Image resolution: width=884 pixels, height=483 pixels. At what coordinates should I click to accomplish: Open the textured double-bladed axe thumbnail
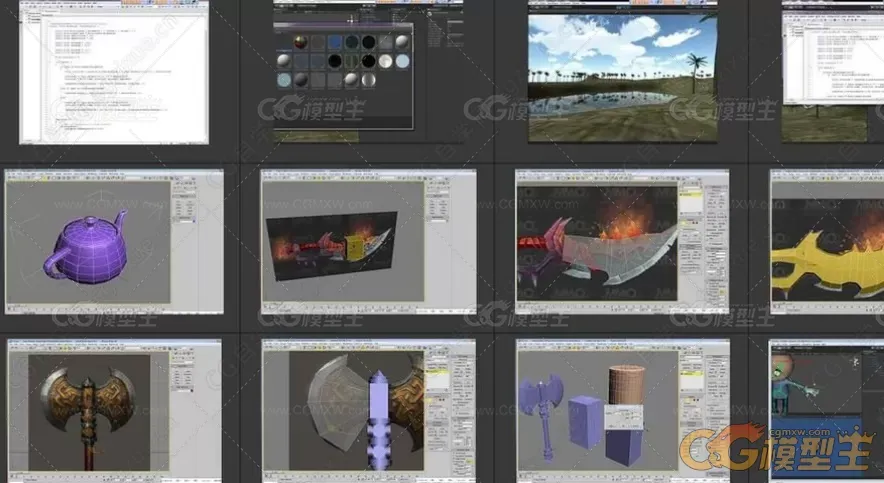[x=114, y=410]
